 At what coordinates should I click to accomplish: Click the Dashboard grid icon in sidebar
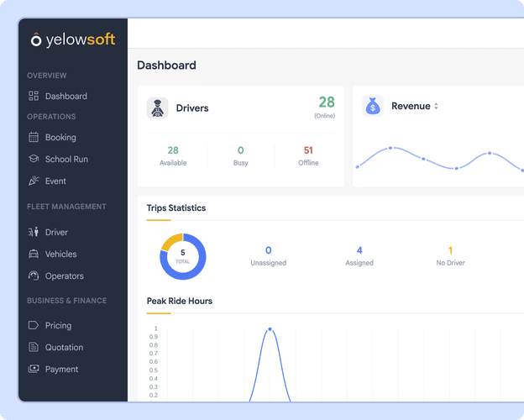34,96
